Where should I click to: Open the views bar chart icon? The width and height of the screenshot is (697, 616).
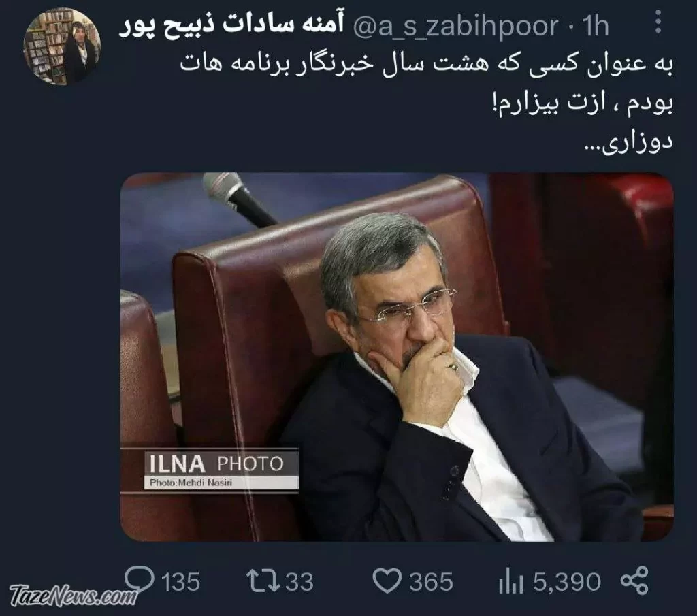[x=510, y=582]
